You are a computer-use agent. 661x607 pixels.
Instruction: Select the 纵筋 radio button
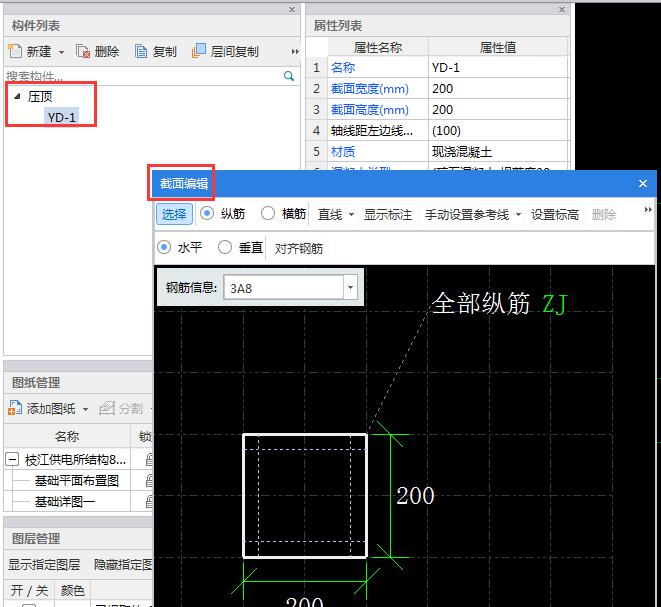coord(207,213)
